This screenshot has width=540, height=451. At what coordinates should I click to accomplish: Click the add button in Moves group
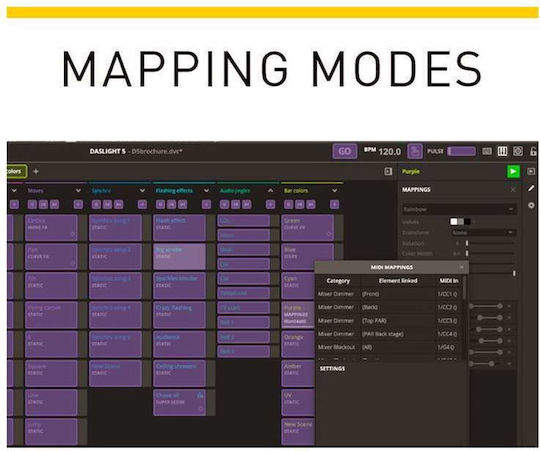pos(78,204)
